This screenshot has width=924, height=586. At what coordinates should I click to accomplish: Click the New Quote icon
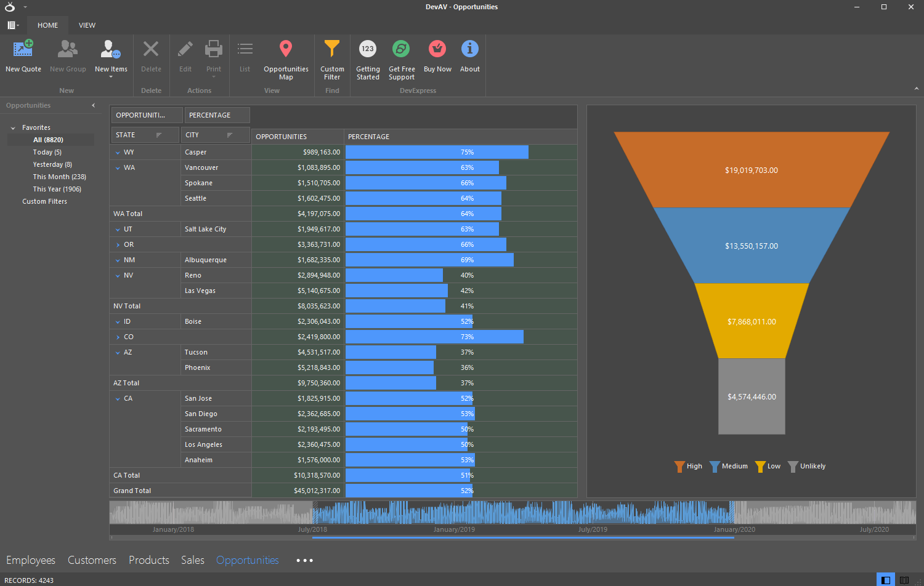[x=23, y=49]
